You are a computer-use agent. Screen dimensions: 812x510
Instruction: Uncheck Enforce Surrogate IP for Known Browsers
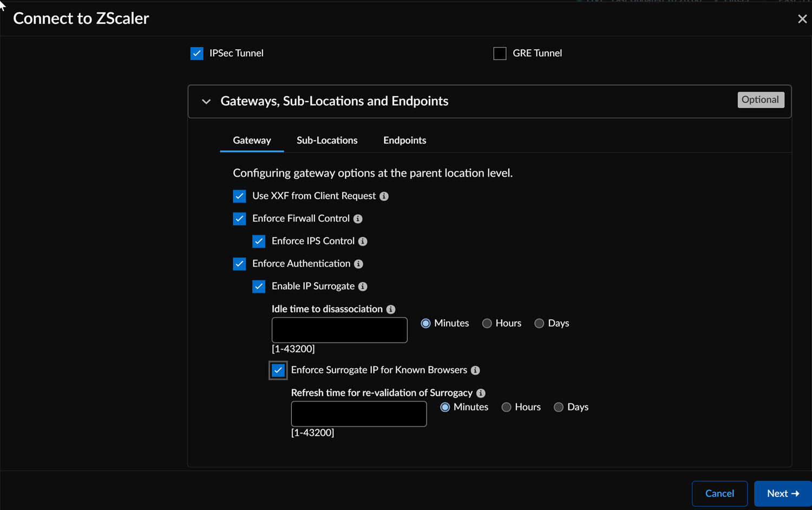tap(278, 370)
